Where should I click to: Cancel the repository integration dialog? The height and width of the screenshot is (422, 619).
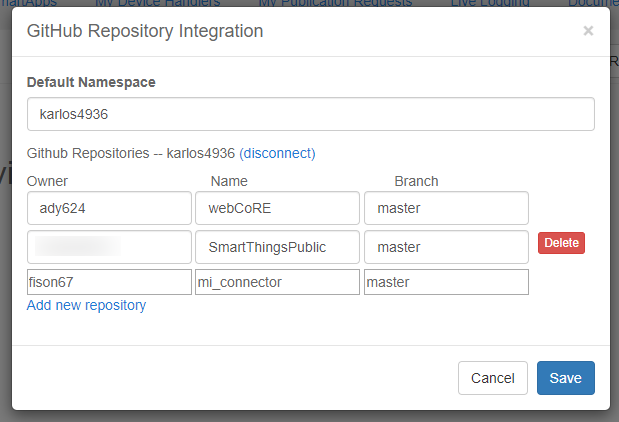pyautogui.click(x=493, y=378)
